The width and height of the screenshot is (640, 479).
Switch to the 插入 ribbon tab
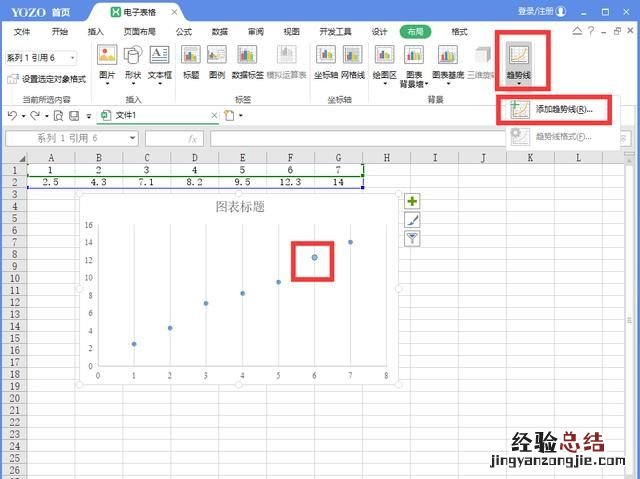(x=96, y=32)
